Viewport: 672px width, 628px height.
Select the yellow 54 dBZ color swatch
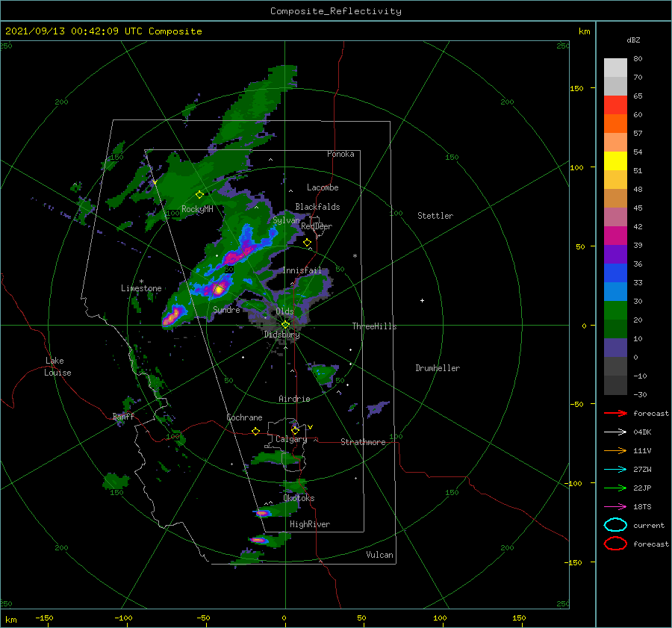[615, 161]
